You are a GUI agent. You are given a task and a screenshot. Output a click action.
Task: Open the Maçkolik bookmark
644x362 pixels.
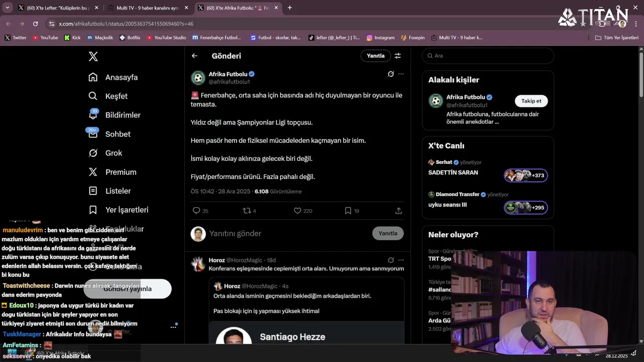click(x=100, y=38)
